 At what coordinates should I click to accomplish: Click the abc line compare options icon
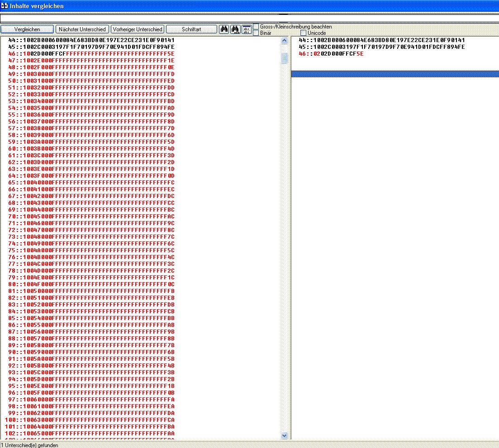(247, 29)
